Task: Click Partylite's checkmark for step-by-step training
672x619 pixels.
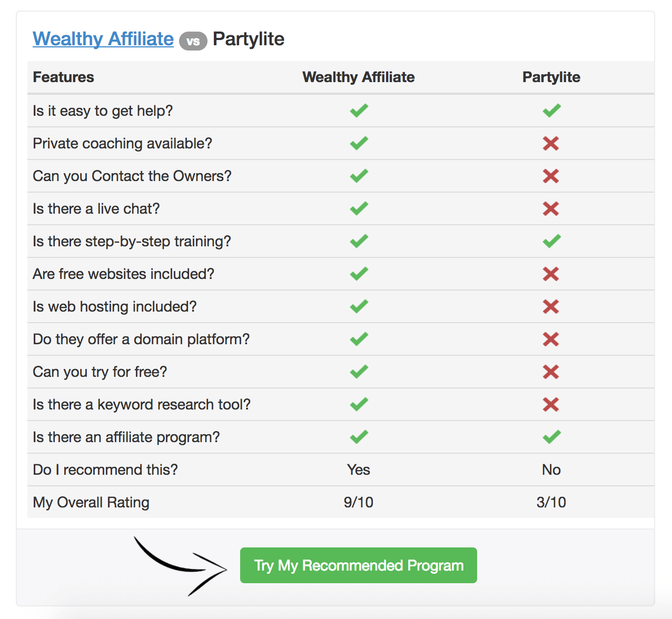Action: click(x=552, y=241)
